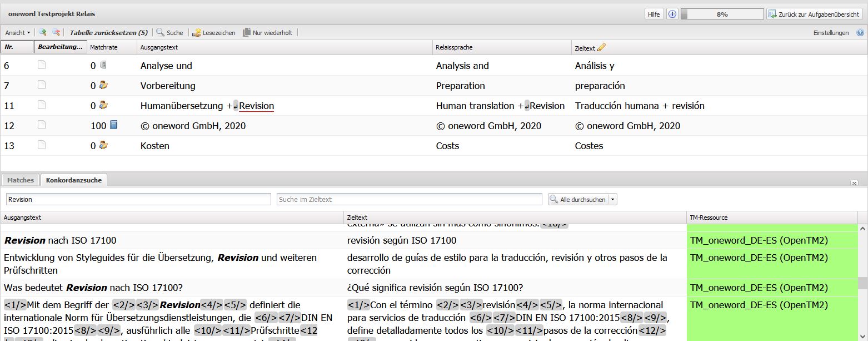Click the Lesezeichen bookmark filter
Screen dimensions: 868x341
[214, 33]
